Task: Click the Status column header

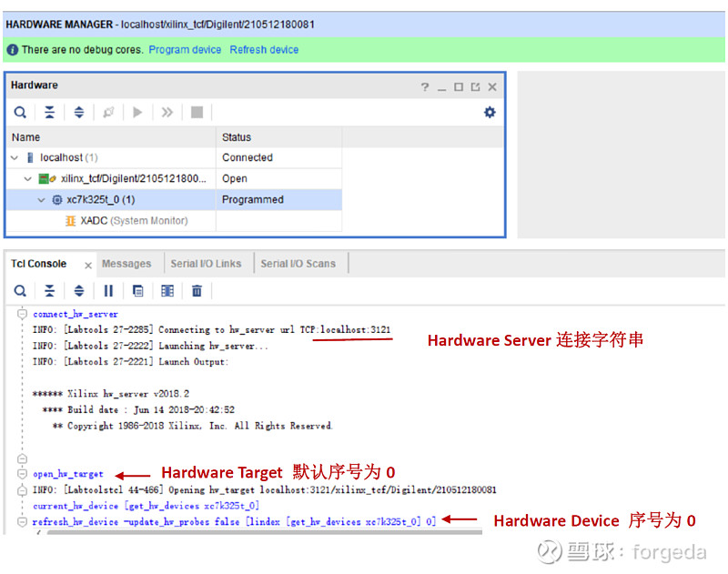Action: pyautogui.click(x=279, y=137)
